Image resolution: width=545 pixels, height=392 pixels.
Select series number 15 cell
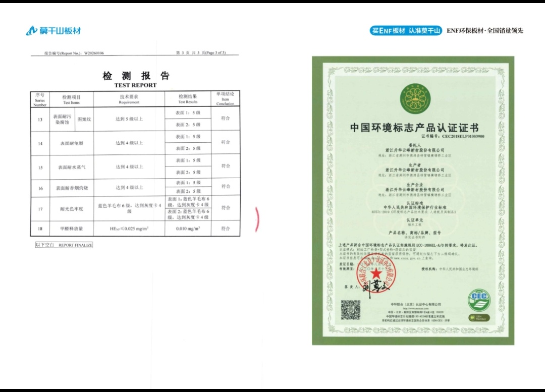click(x=40, y=167)
